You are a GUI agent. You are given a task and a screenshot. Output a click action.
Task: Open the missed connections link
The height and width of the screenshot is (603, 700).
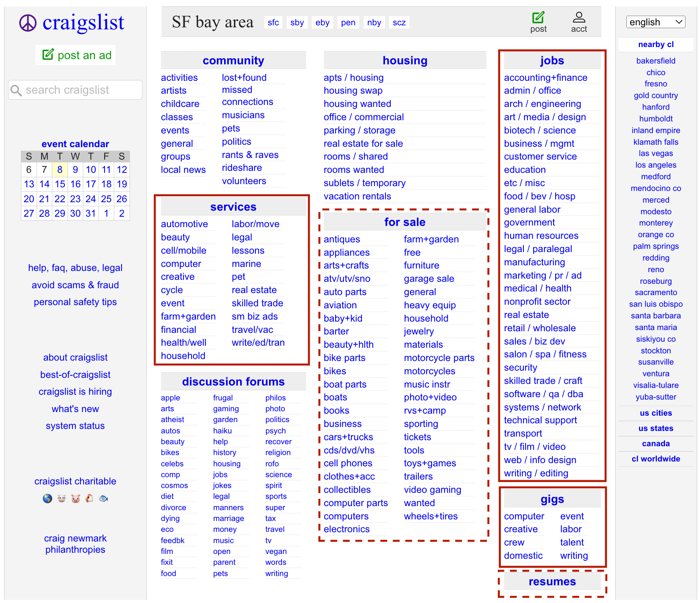(247, 96)
